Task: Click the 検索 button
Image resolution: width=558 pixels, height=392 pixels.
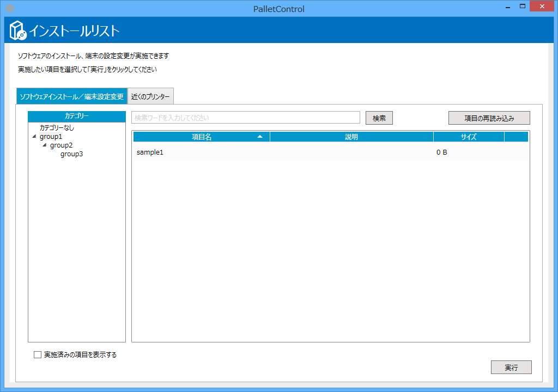Action: 379,118
